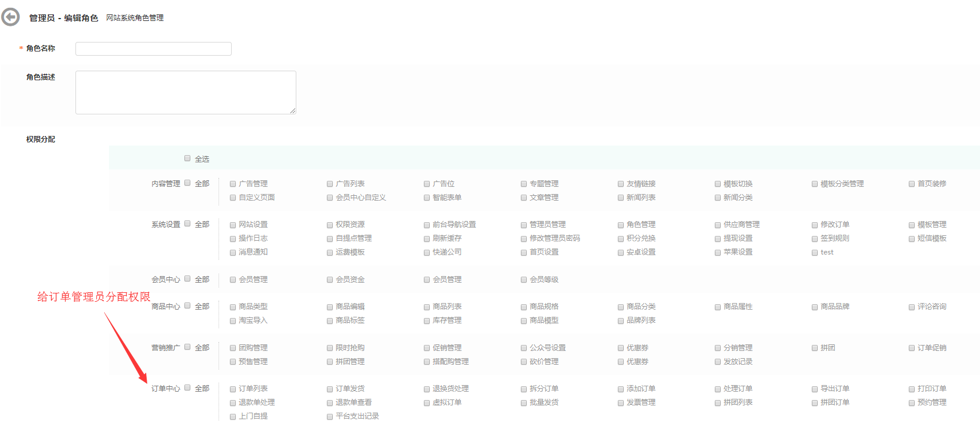Click the 角色名称 input field
Image resolution: width=980 pixels, height=421 pixels.
point(153,49)
